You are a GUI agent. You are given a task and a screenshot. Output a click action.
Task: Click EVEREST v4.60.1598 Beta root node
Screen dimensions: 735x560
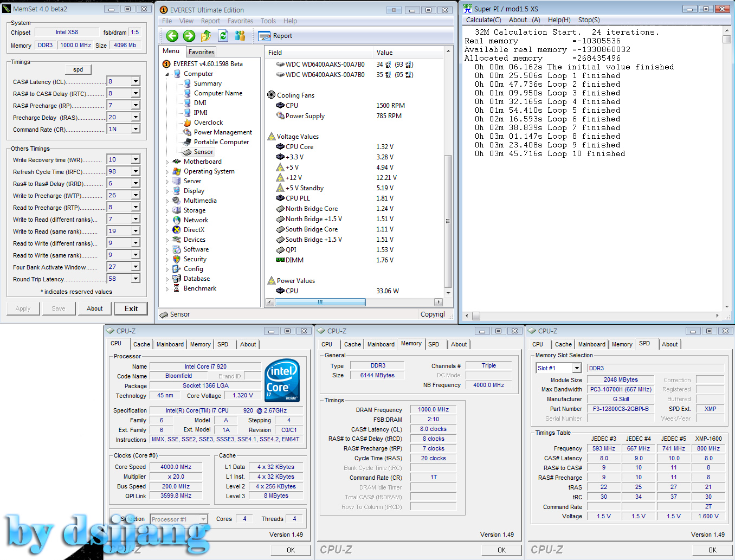(208, 64)
